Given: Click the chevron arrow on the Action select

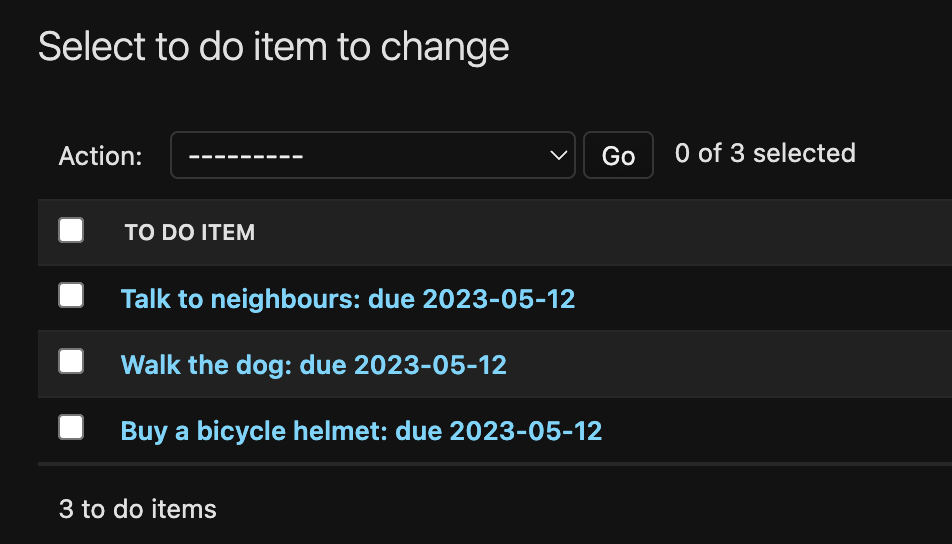Looking at the screenshot, I should pyautogui.click(x=558, y=156).
